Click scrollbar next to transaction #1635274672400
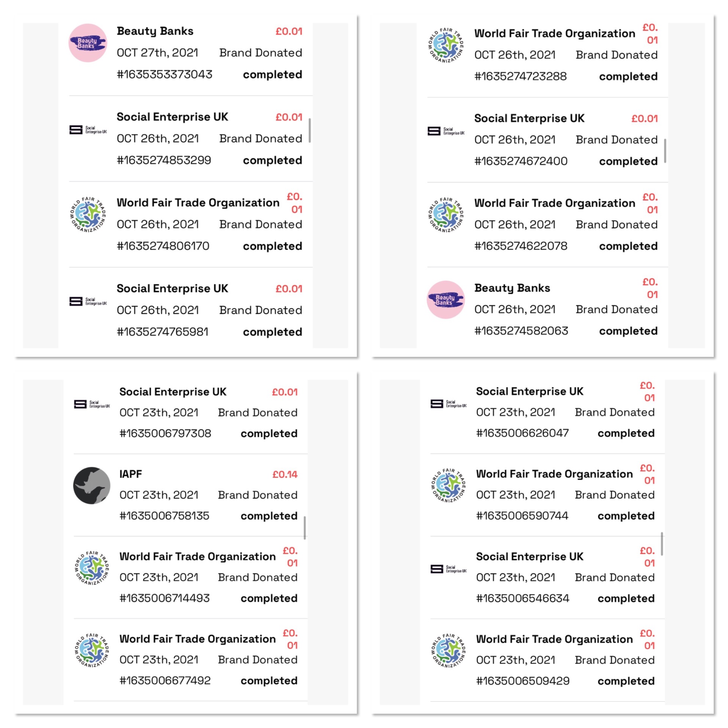 point(665,151)
